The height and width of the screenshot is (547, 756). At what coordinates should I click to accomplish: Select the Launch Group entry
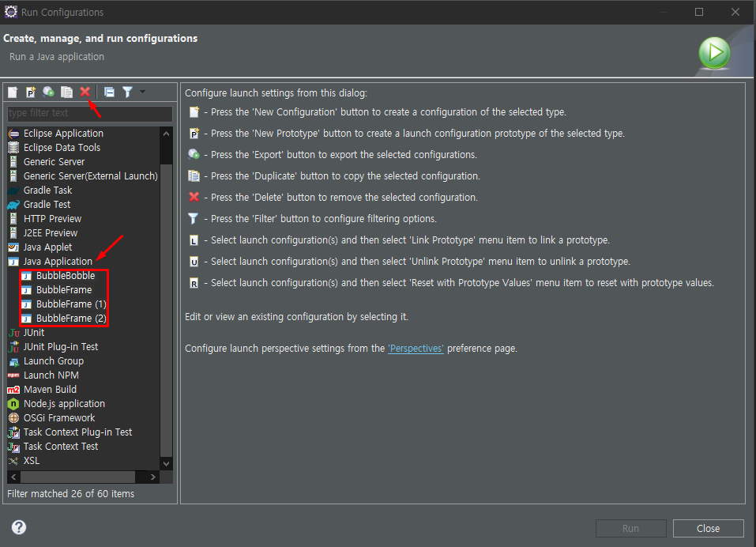point(54,361)
